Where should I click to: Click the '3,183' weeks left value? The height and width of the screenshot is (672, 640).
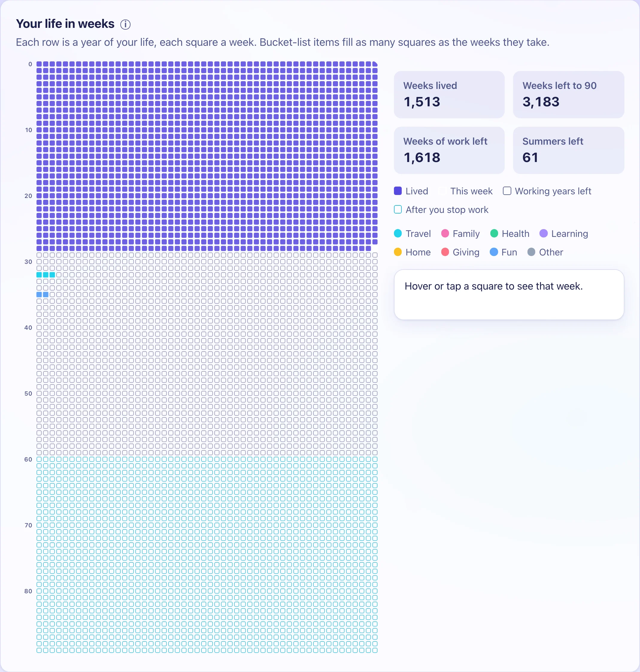point(541,102)
